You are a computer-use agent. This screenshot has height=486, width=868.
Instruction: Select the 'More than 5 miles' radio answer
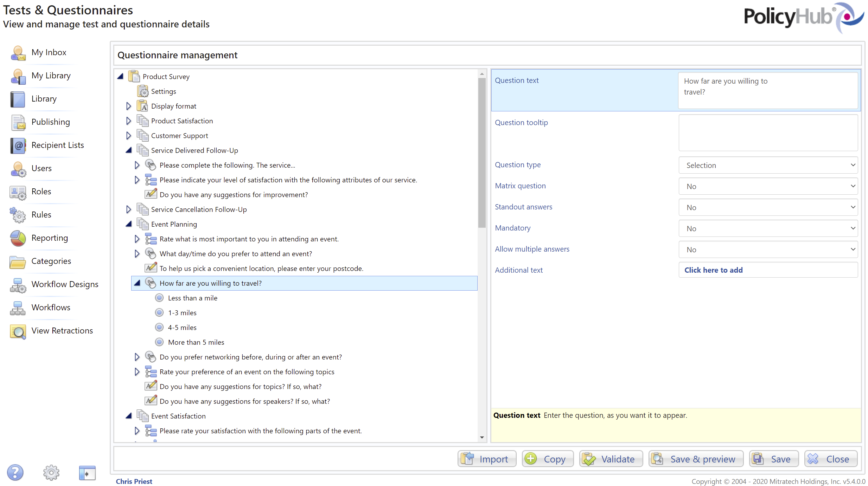[159, 342]
